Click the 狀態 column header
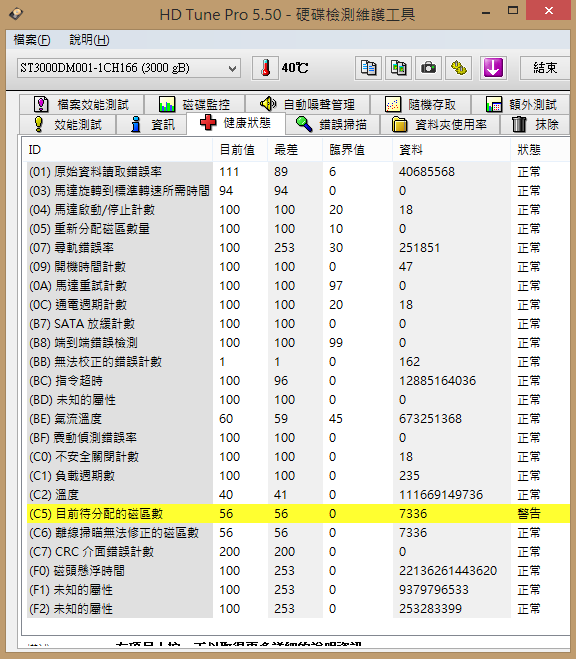Viewport: 576px width, 659px height. pos(540,150)
